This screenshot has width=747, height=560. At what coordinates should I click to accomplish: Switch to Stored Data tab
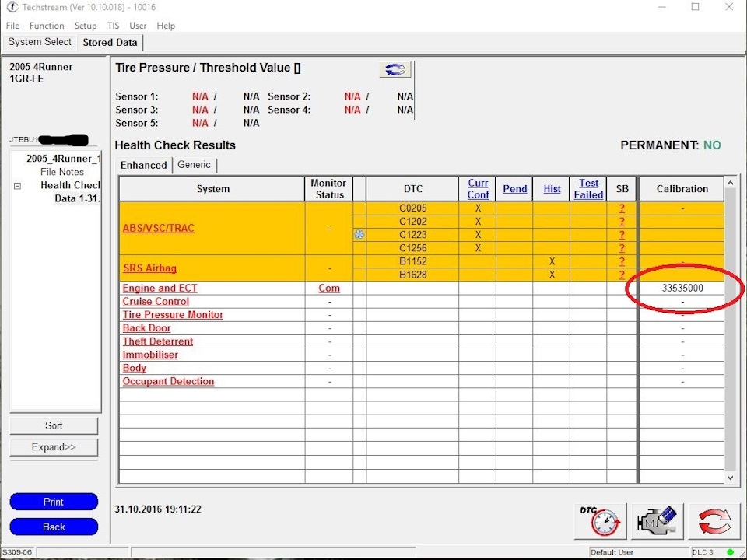click(110, 42)
